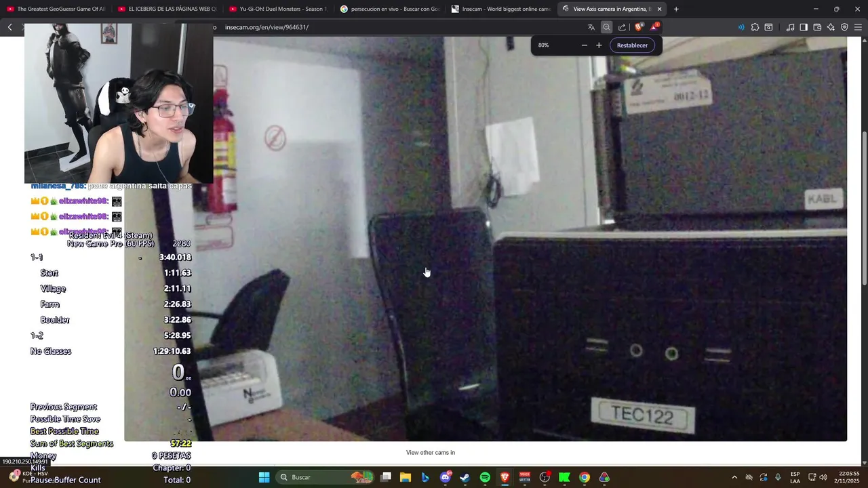Switch to The Greatest GeoGuessr Game tab

[x=56, y=9]
